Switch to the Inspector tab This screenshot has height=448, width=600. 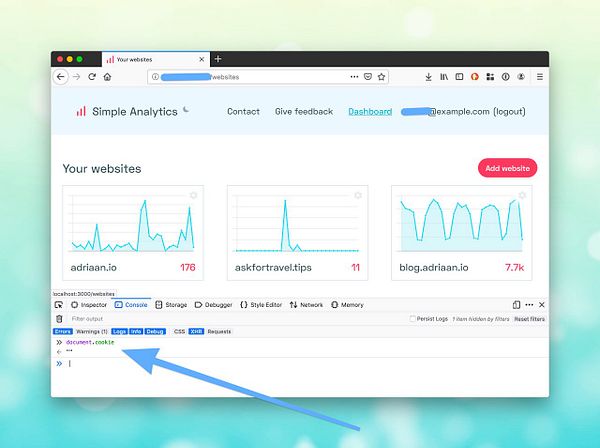pyautogui.click(x=89, y=305)
